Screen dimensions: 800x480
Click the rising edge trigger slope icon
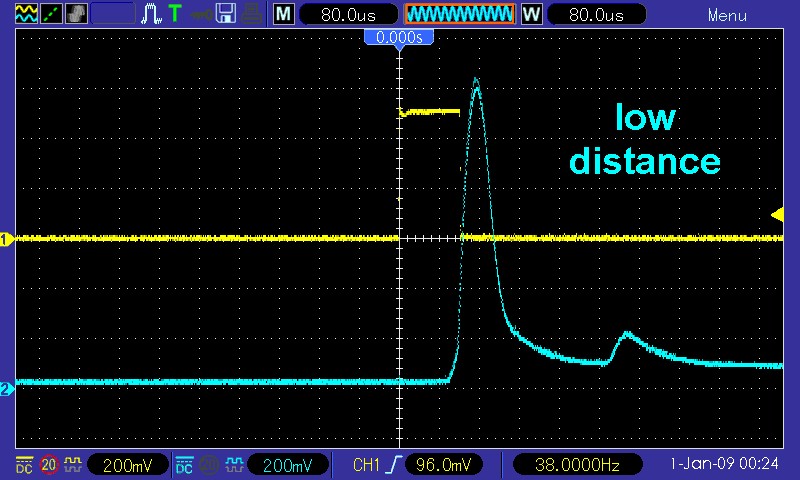click(394, 465)
